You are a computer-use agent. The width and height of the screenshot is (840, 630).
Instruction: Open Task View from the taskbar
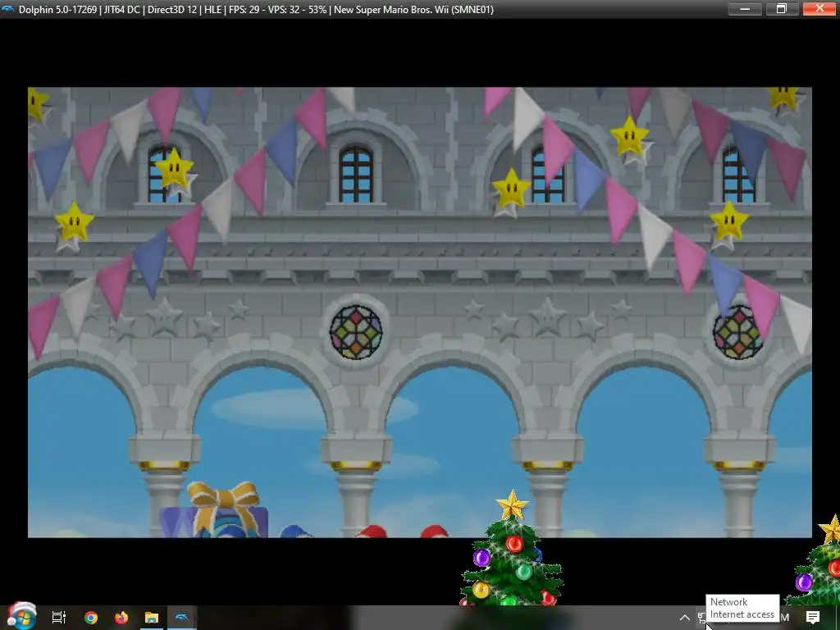(x=59, y=618)
